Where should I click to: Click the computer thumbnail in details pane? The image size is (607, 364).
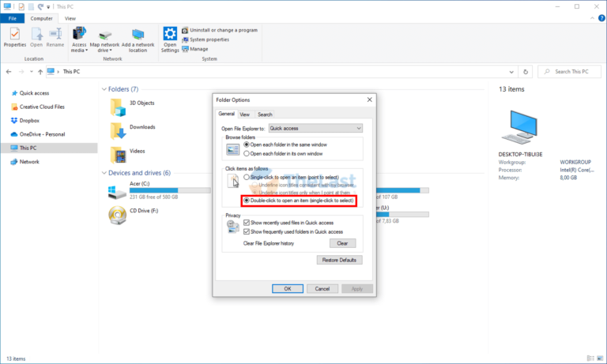pos(520,127)
